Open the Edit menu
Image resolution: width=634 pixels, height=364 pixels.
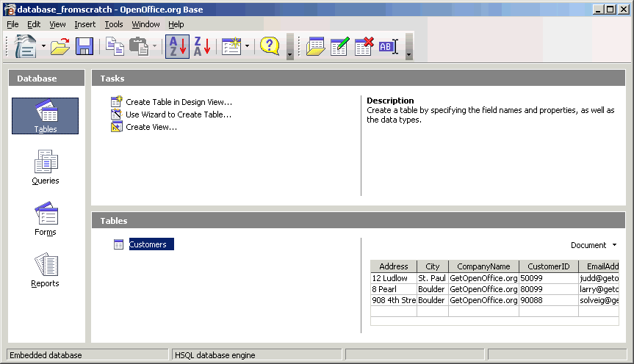(34, 24)
